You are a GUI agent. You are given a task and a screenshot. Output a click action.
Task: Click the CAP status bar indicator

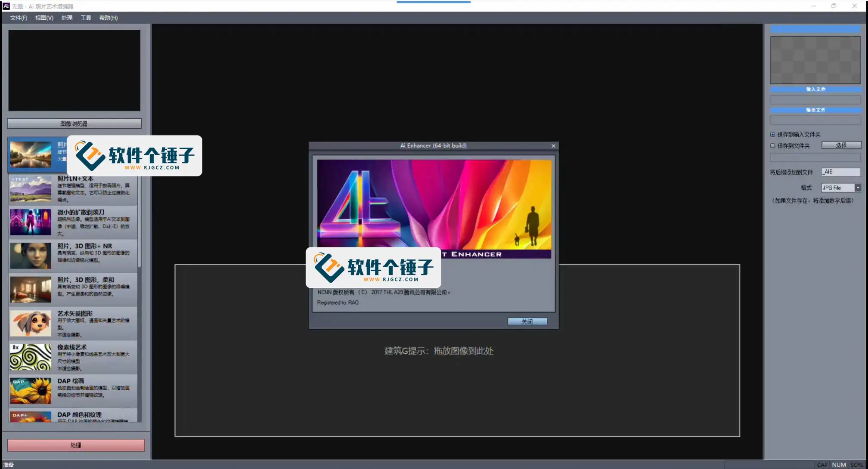click(822, 465)
